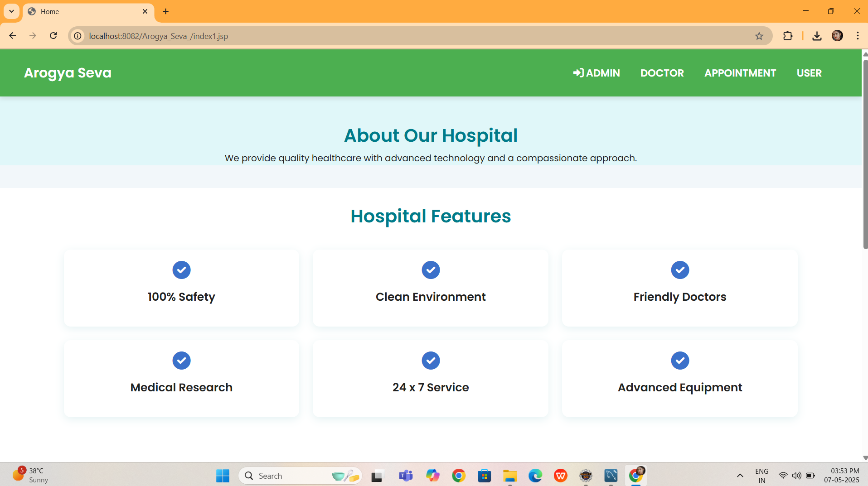
Task: Expand the hidden icons arrow in the system tray
Action: click(x=740, y=476)
